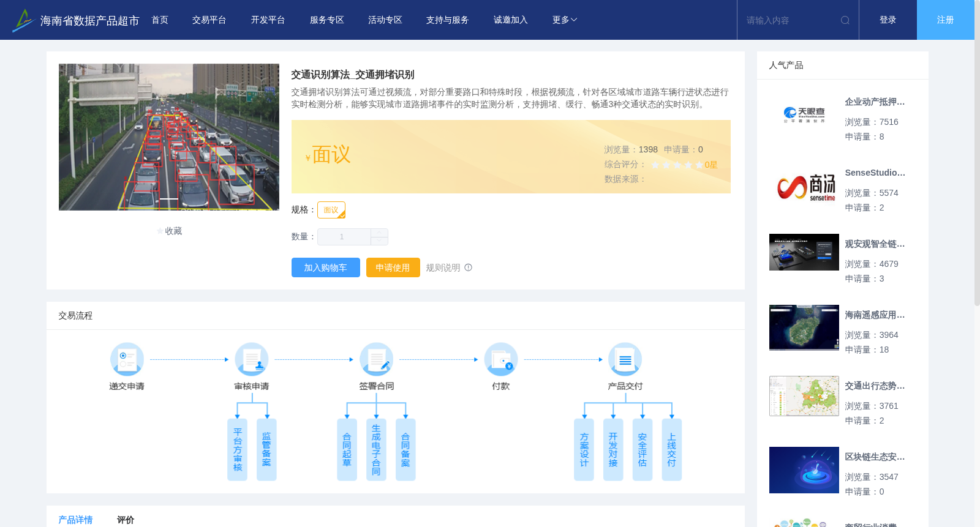Click the 安全评估 sub-step box
The height and width of the screenshot is (527, 980).
[x=643, y=450]
